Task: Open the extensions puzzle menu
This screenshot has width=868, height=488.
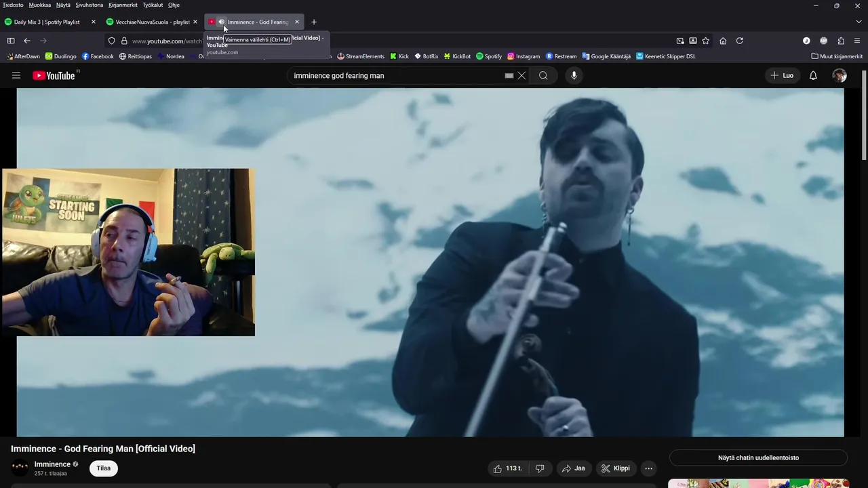Action: [x=841, y=41]
